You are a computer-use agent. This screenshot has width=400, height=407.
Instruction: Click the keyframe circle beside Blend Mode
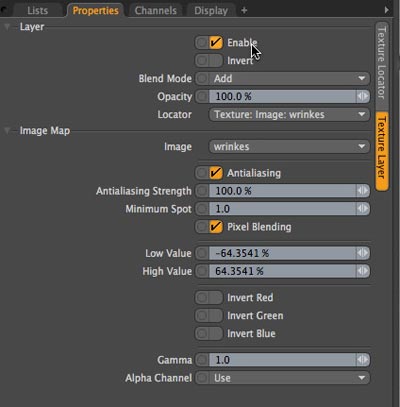coord(202,79)
